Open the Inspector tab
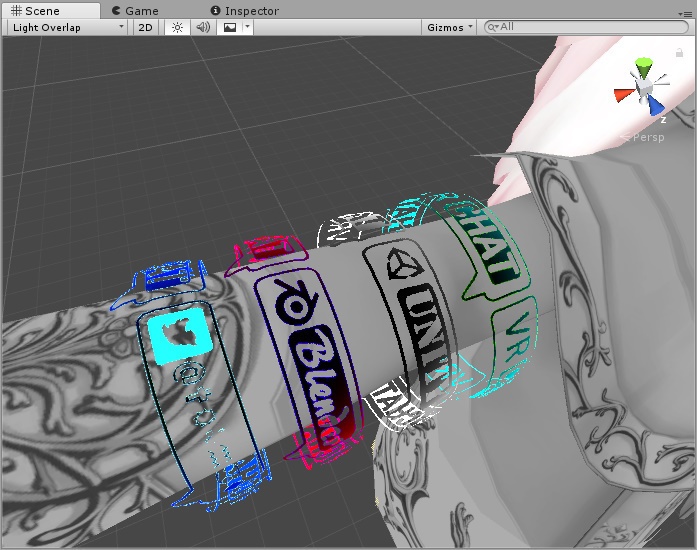 click(x=245, y=11)
